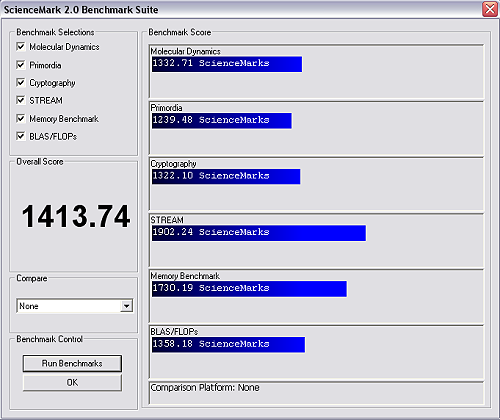The width and height of the screenshot is (500, 420).
Task: Click the Benchmark Control group label
Action: [x=49, y=339]
